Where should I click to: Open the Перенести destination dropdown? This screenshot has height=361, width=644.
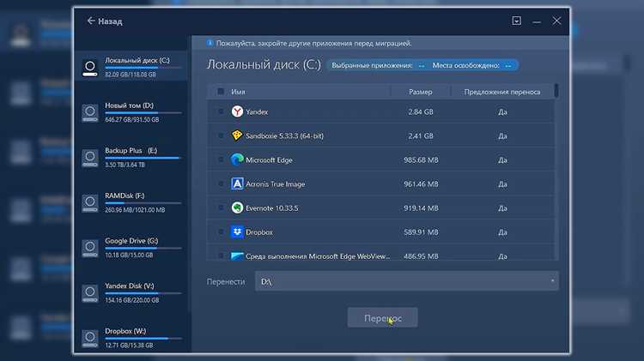tap(407, 281)
